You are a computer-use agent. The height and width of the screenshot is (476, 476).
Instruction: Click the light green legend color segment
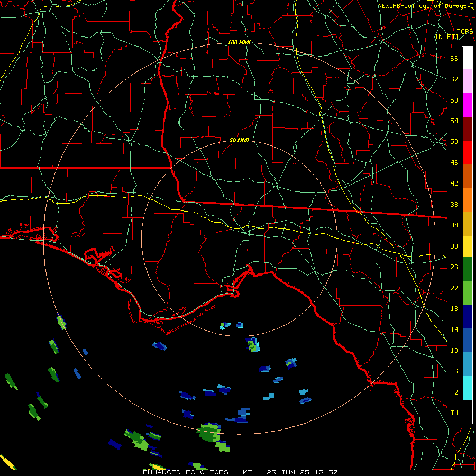pyautogui.click(x=467, y=293)
